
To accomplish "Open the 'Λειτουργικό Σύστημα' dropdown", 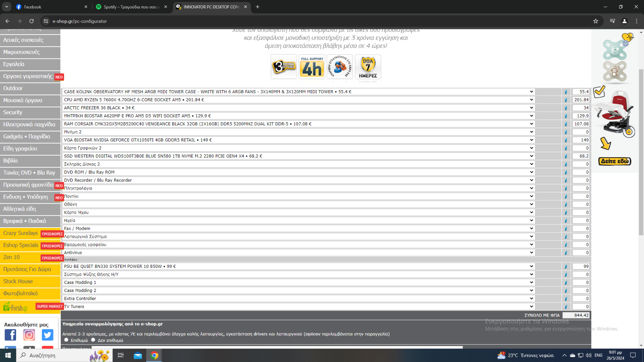I will (299, 237).
